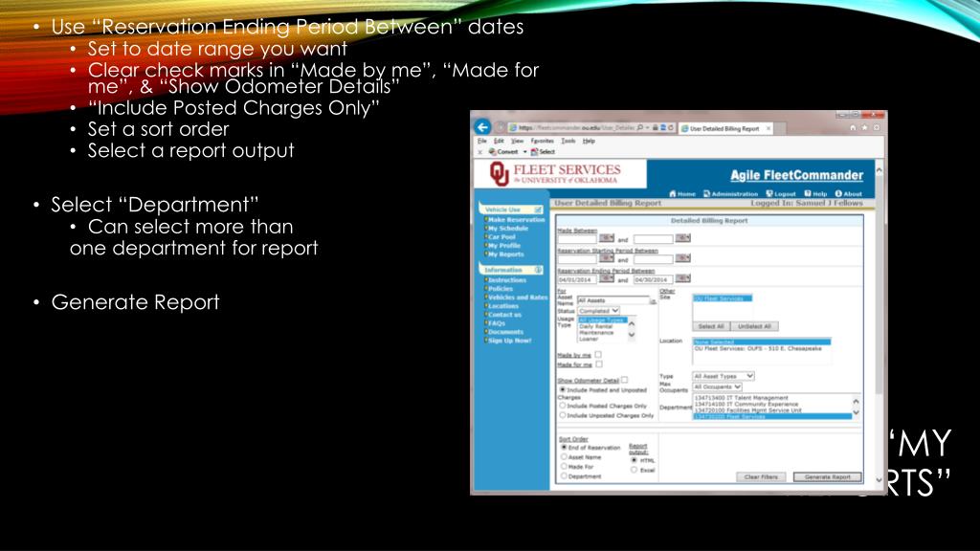
Task: Open the Help menu in menu bar
Action: pyautogui.click(x=589, y=142)
